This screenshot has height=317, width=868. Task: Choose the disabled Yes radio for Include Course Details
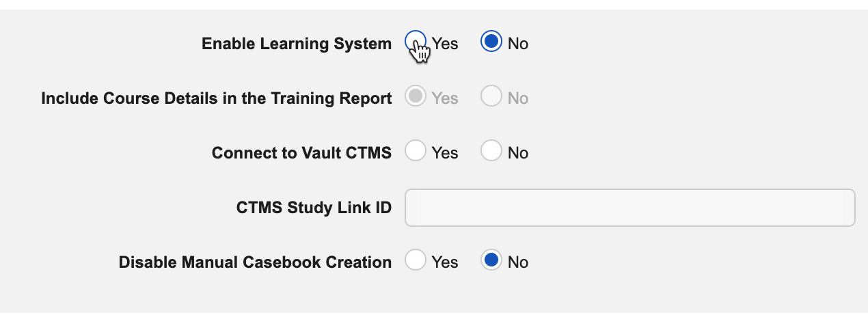(x=416, y=97)
